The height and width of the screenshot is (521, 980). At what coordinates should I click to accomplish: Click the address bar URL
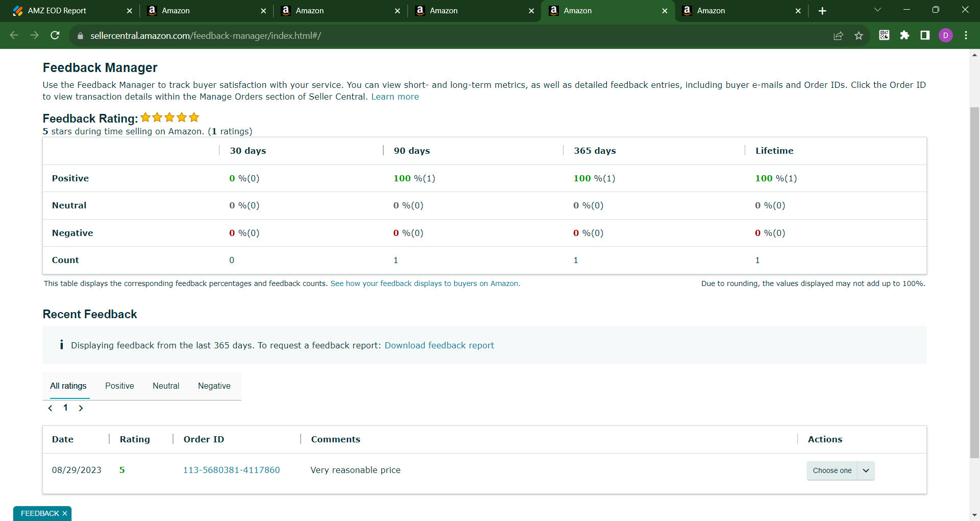pos(205,36)
